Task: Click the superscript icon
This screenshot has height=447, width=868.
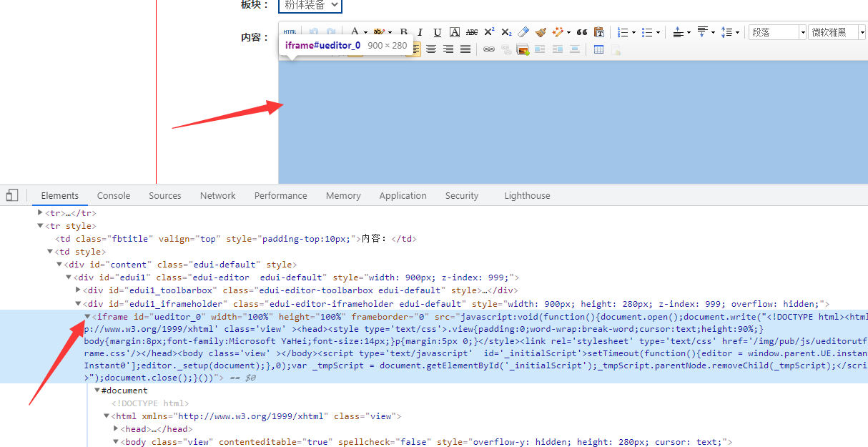Action: pyautogui.click(x=488, y=31)
